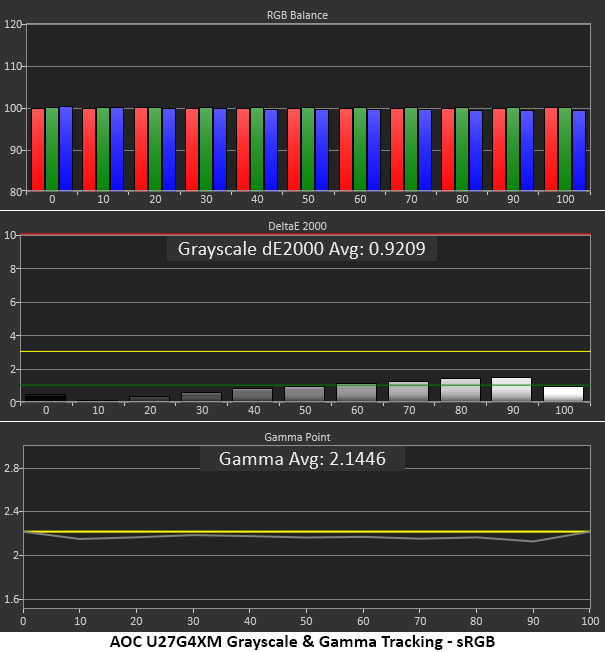605x652 pixels.
Task: Select the red bar at 0 percent
Action: tap(38, 149)
